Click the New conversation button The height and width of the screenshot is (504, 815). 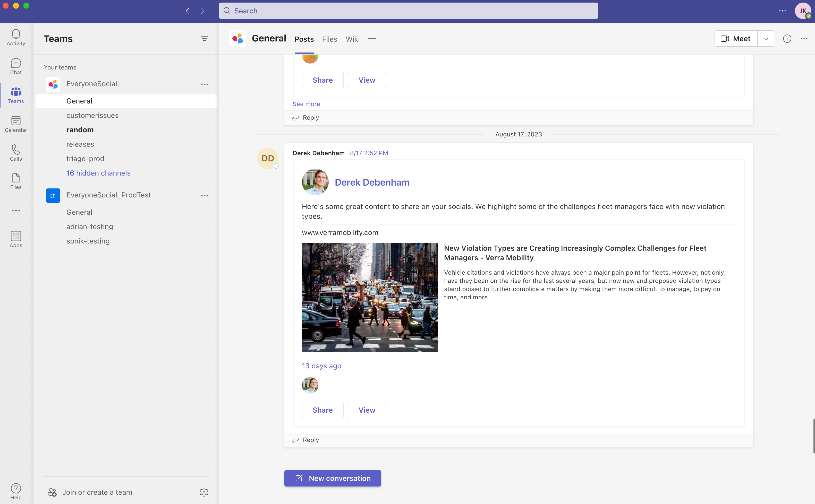[333, 478]
